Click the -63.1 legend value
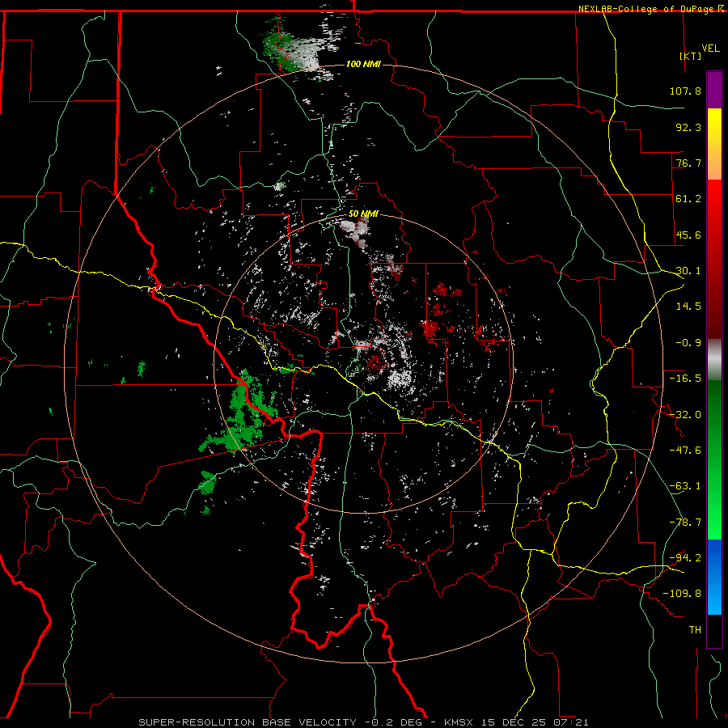Screen dimensions: 728x728 685,486
